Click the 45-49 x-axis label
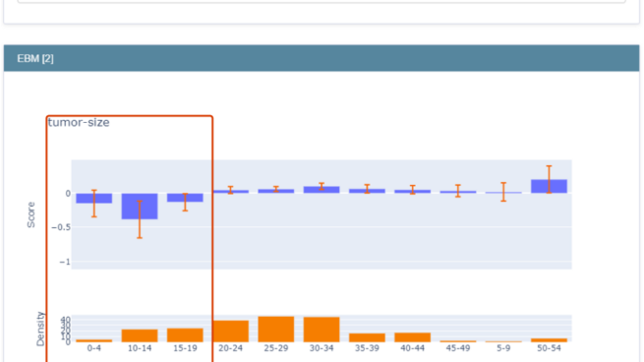Image resolution: width=644 pixels, height=362 pixels. click(458, 348)
